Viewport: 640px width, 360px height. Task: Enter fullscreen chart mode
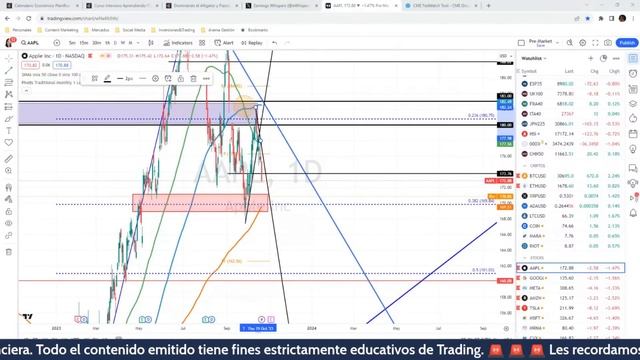point(595,43)
